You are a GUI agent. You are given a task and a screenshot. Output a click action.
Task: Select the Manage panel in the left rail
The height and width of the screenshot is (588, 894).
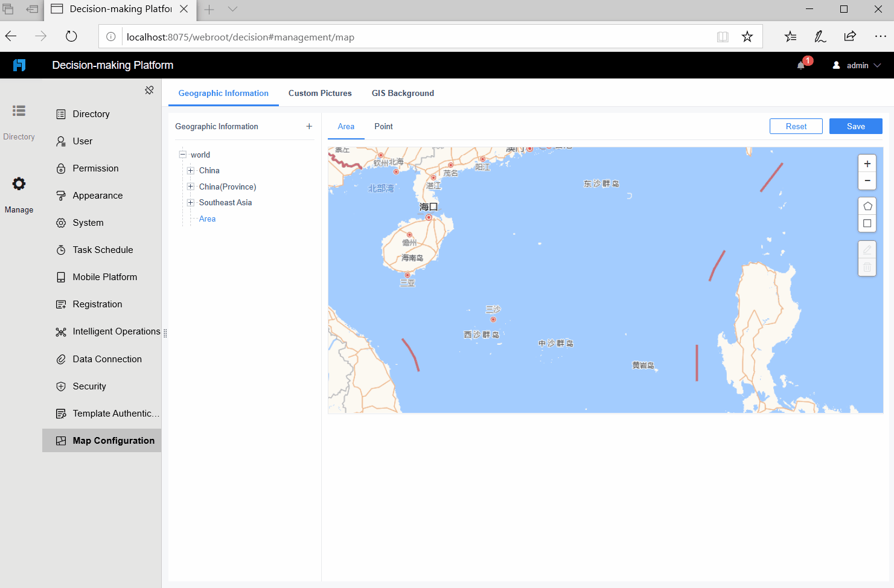pyautogui.click(x=19, y=193)
